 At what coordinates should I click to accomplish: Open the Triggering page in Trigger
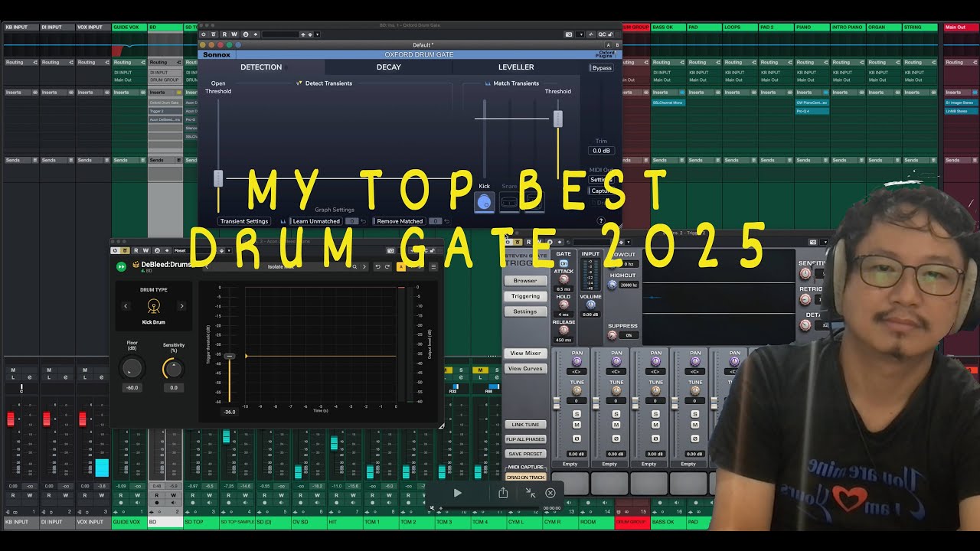pyautogui.click(x=525, y=296)
